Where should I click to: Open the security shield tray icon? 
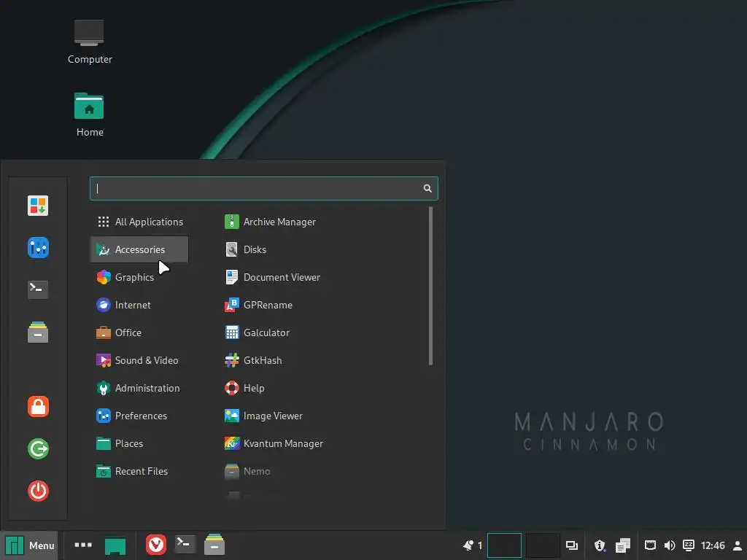click(600, 545)
